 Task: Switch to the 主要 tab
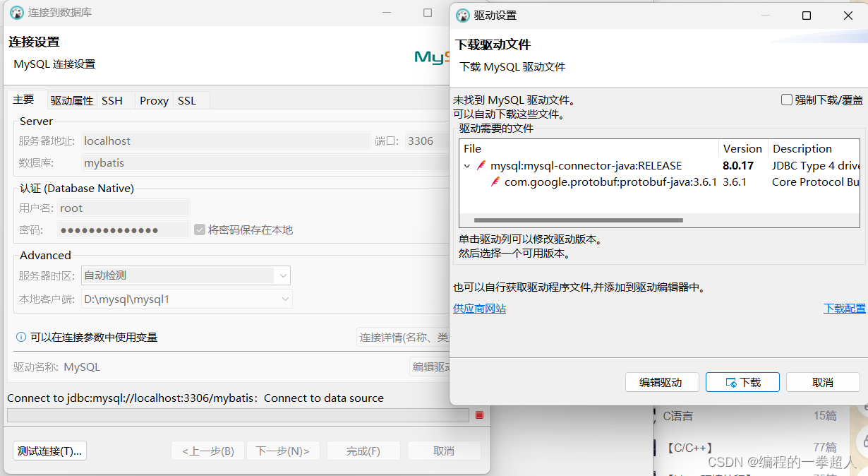click(23, 100)
